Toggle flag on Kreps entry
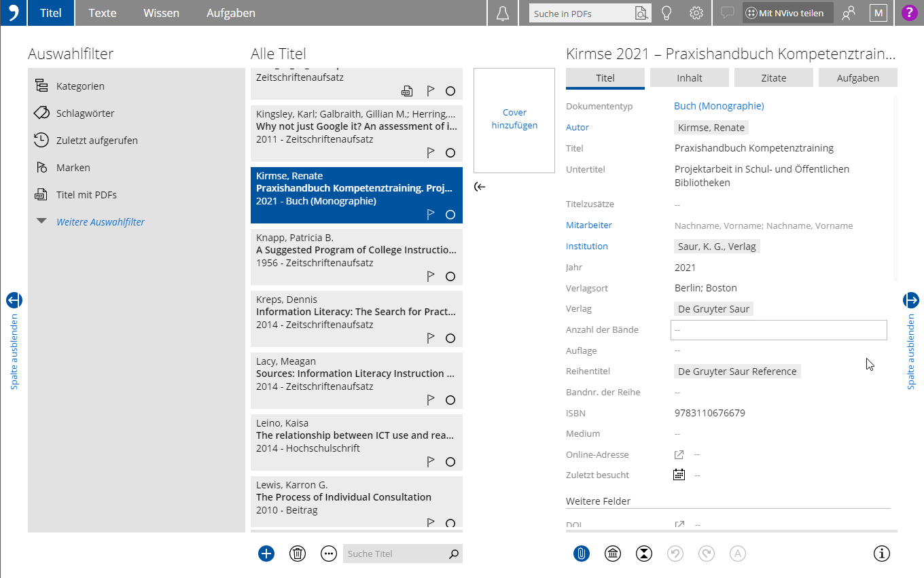This screenshot has width=924, height=578. point(430,338)
